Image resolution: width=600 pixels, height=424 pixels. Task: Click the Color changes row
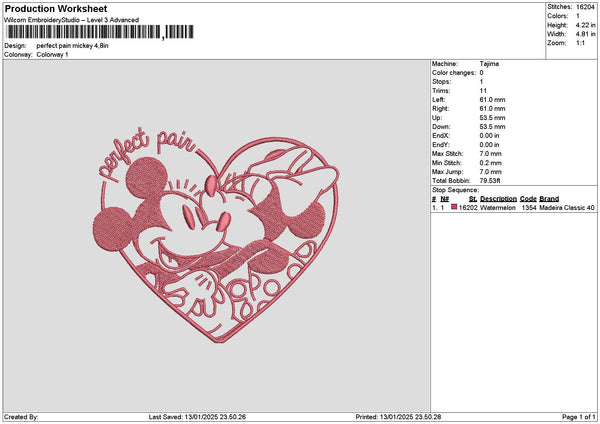point(458,73)
